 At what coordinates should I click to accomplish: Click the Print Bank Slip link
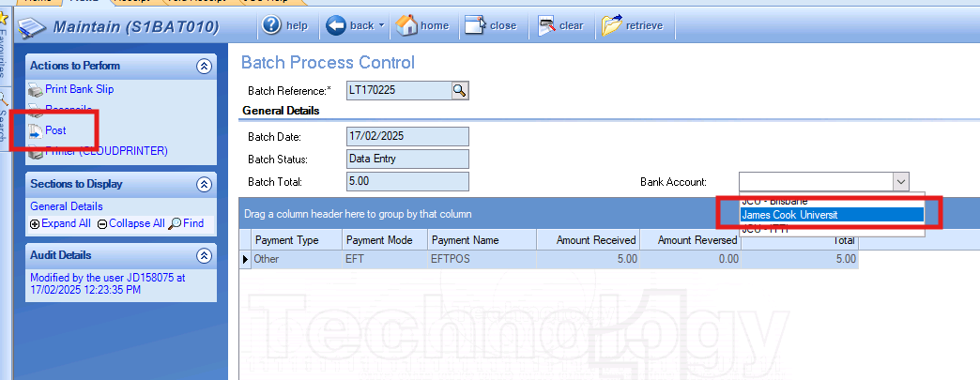click(x=80, y=89)
